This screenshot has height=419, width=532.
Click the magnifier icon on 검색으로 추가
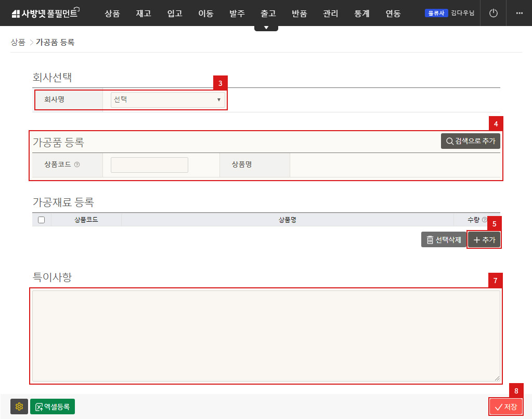[x=450, y=141]
